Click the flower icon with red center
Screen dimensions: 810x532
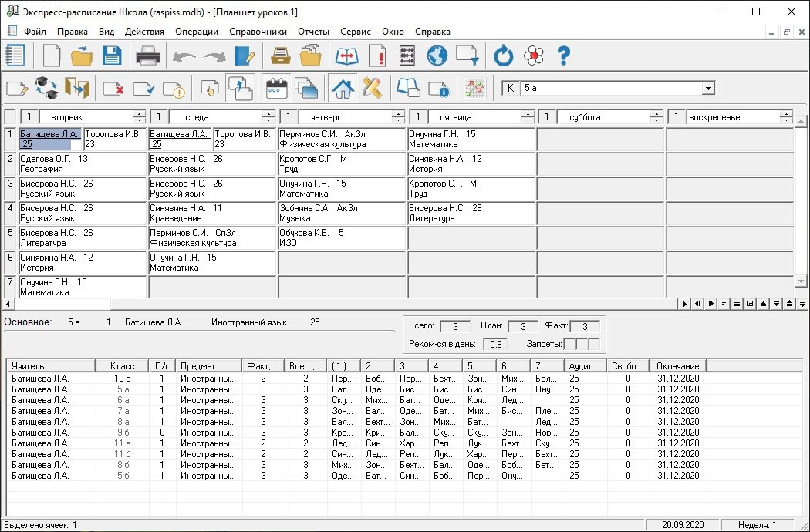click(x=534, y=56)
